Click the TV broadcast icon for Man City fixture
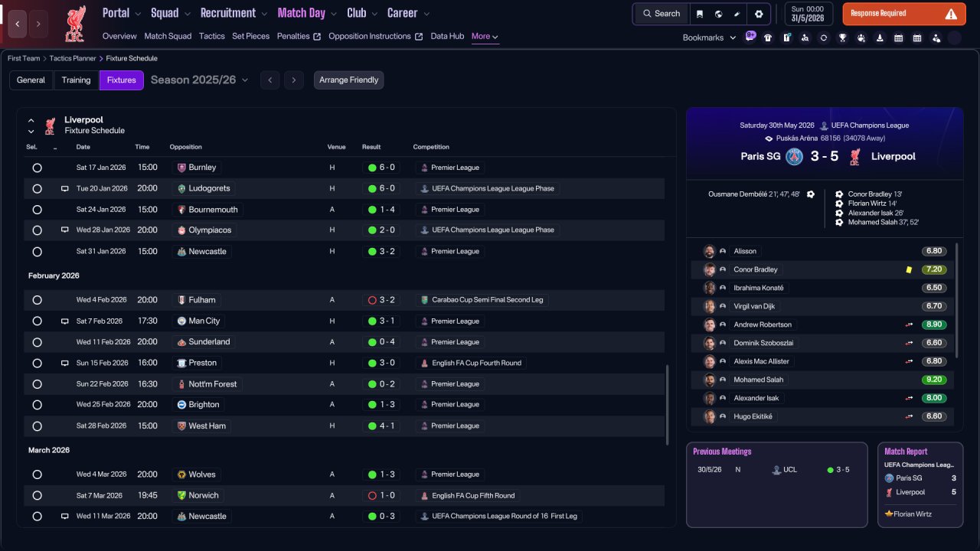Viewport: 980px width, 551px height. point(65,321)
